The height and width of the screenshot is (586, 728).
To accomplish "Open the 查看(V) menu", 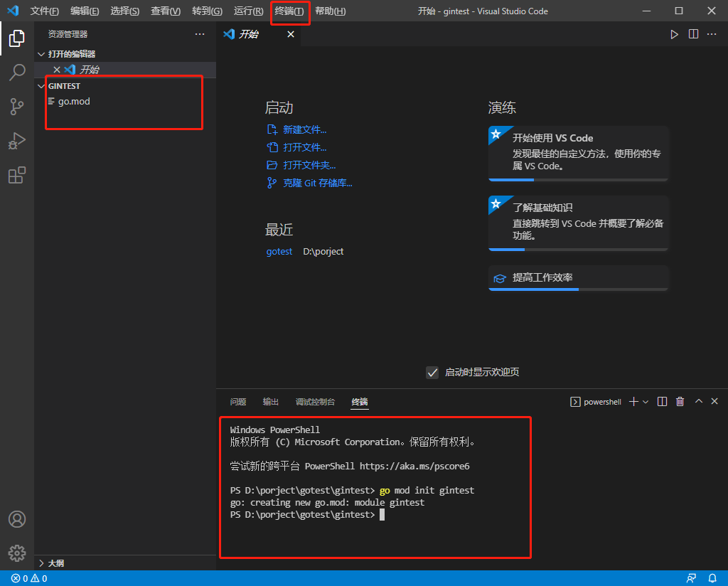I will (166, 11).
